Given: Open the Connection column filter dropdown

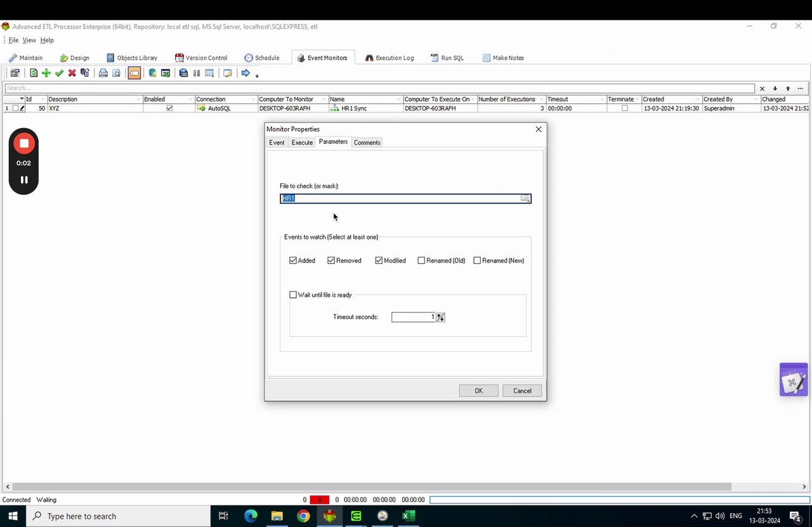Looking at the screenshot, I should click(253, 100).
